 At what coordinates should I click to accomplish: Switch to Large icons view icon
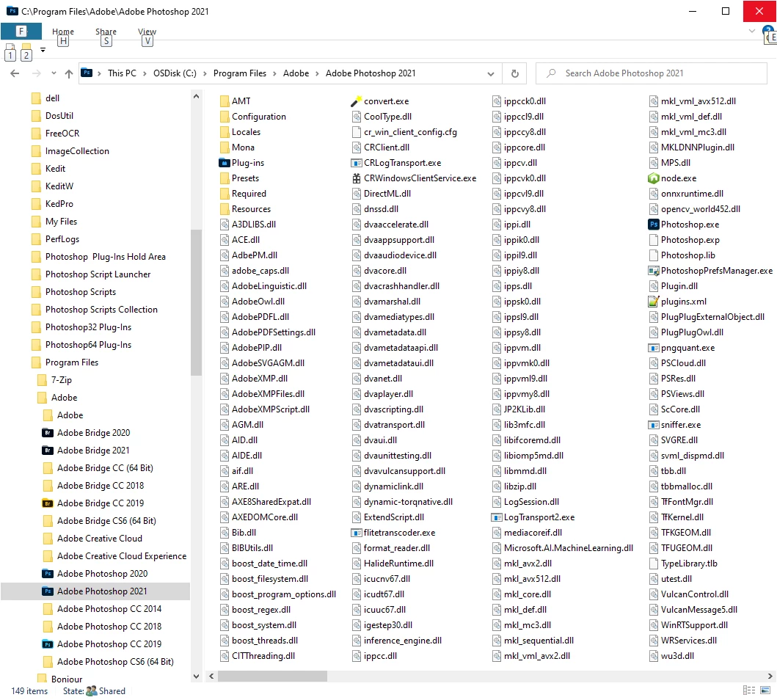pos(765,690)
